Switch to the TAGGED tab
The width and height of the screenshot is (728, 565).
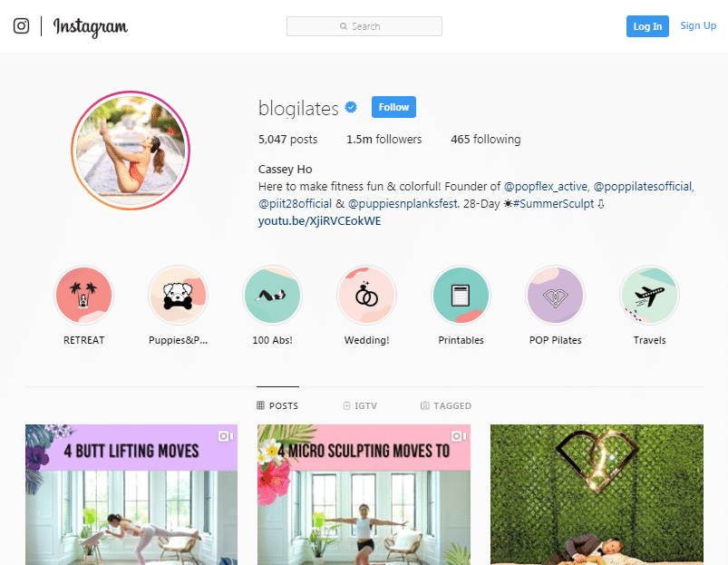[446, 405]
